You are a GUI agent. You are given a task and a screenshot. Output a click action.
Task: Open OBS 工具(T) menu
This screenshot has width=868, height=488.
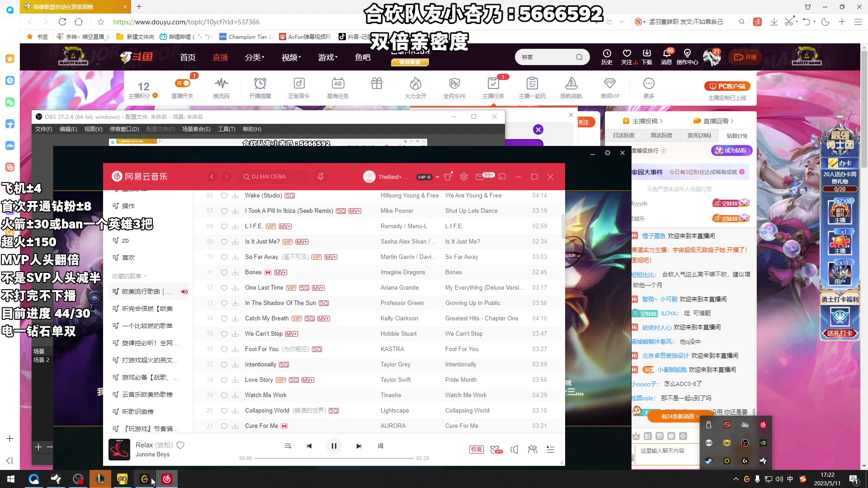[x=226, y=129]
